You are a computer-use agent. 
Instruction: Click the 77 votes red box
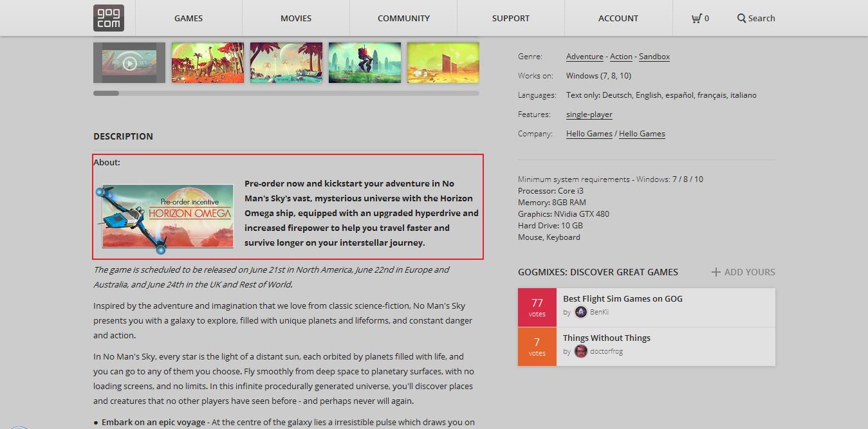pyautogui.click(x=537, y=307)
